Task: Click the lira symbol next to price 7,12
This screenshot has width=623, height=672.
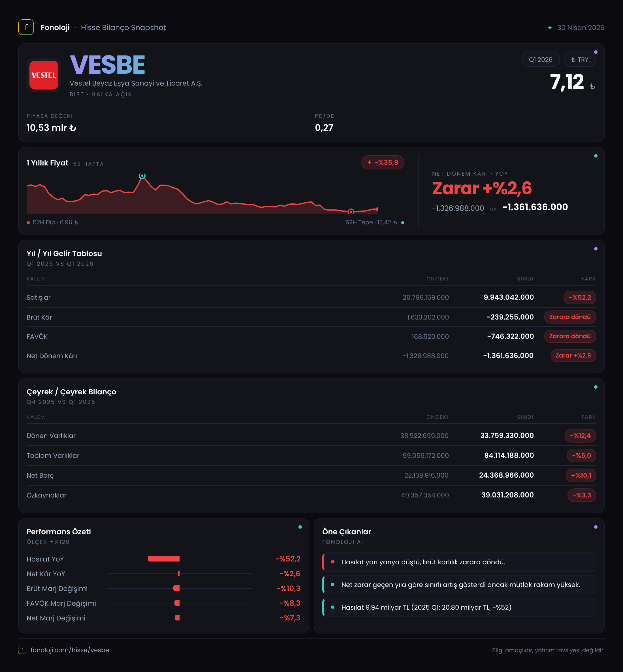Action: (592, 87)
